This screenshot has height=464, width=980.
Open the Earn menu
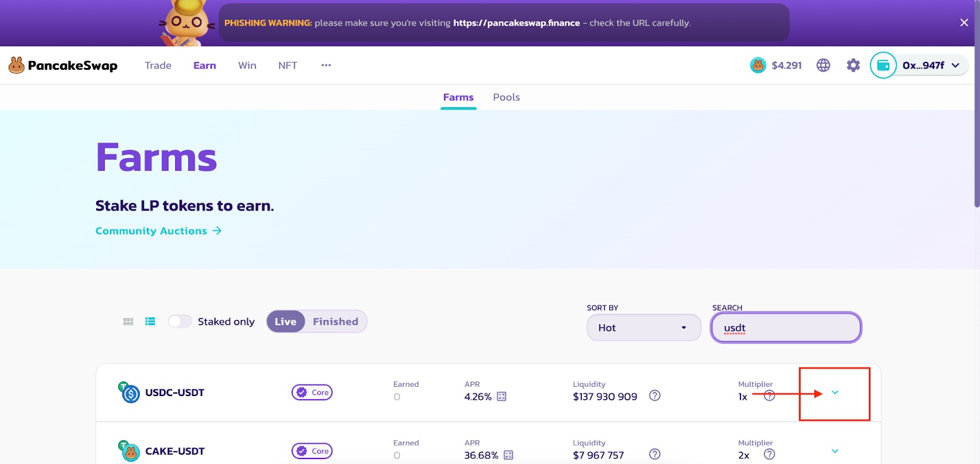tap(205, 65)
